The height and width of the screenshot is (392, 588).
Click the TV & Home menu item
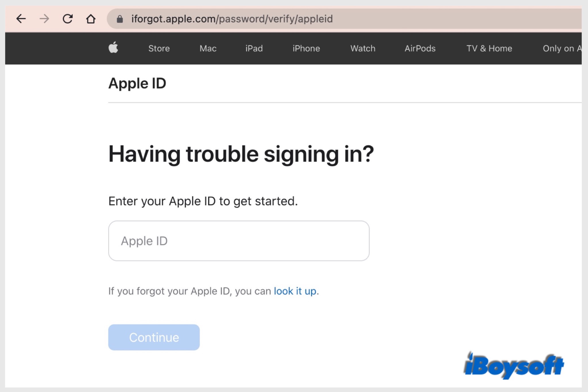click(488, 48)
